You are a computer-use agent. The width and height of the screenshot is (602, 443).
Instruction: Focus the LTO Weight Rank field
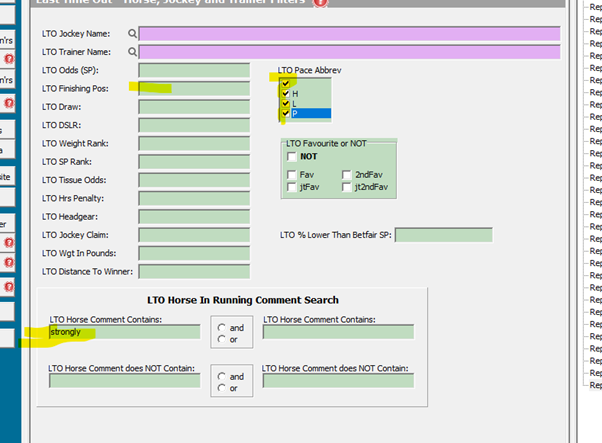click(194, 144)
